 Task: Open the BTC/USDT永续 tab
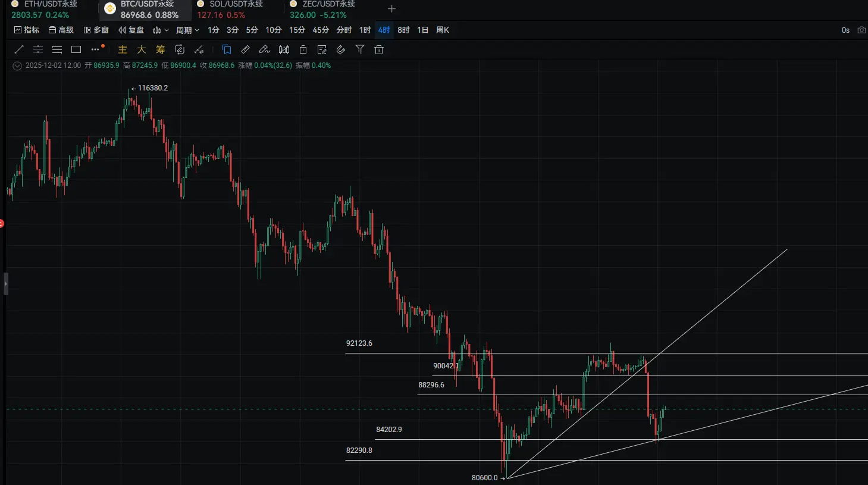coord(145,10)
